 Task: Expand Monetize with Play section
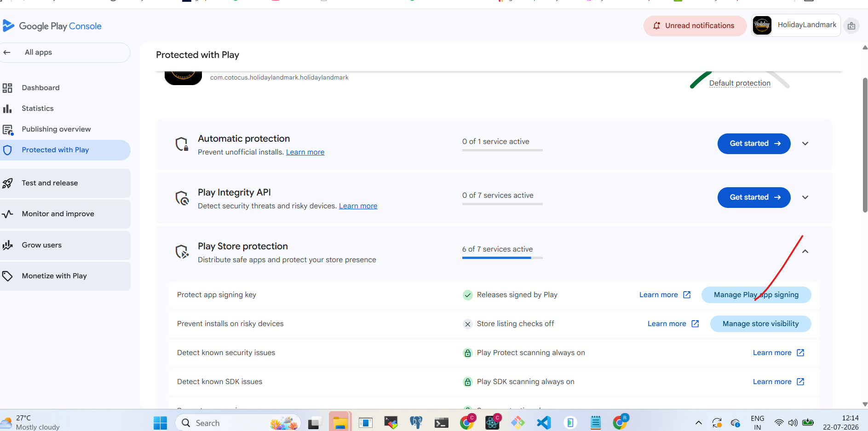pyautogui.click(x=64, y=276)
